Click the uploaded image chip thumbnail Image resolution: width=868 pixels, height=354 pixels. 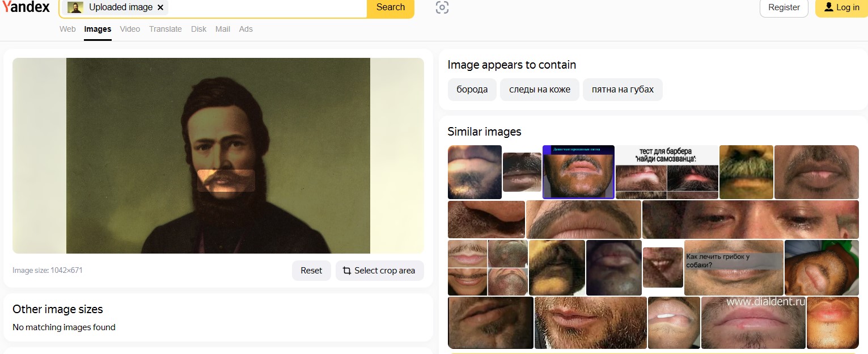(x=75, y=7)
